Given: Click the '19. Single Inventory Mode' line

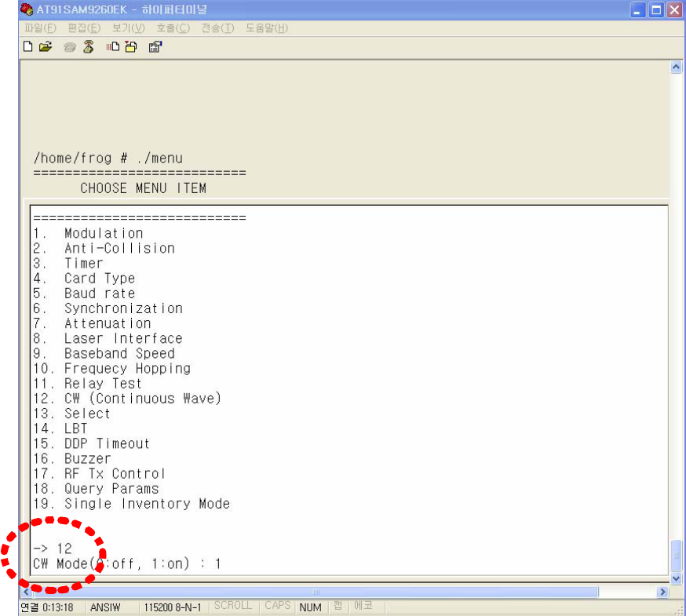Looking at the screenshot, I should [131, 504].
